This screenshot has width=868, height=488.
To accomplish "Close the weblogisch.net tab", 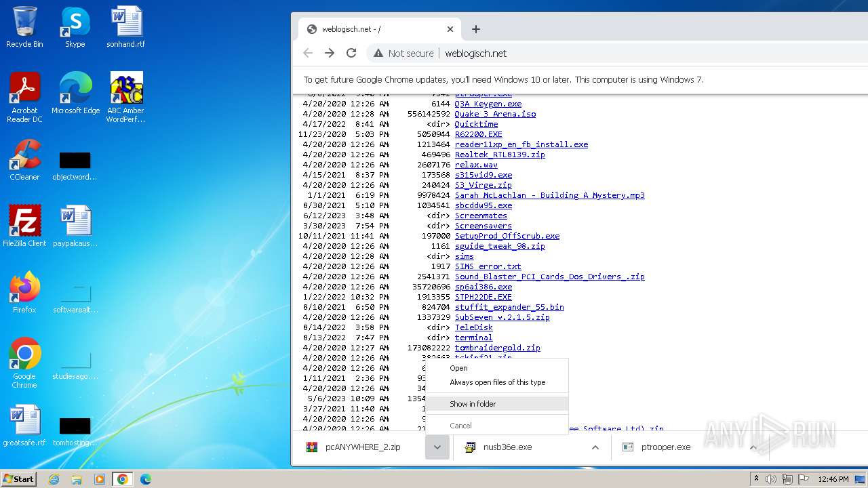I will click(x=450, y=29).
